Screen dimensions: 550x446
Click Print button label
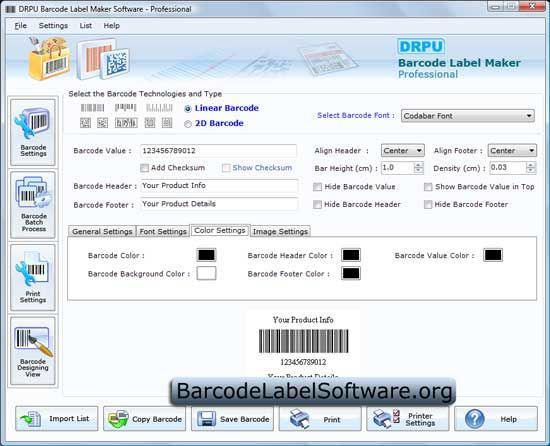(x=331, y=419)
